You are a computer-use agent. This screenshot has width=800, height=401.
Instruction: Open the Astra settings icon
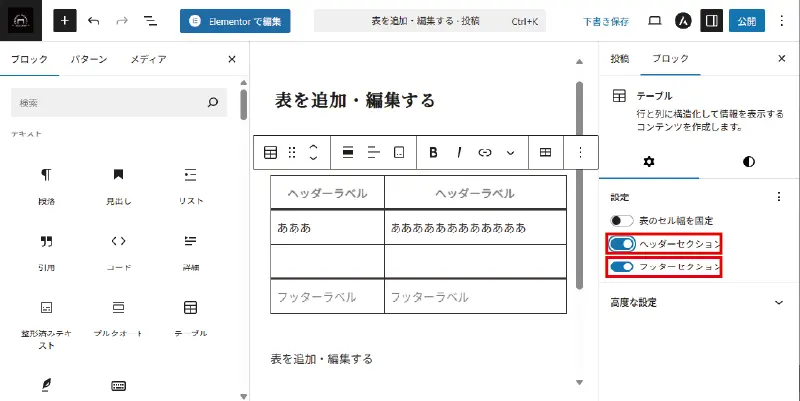point(683,21)
